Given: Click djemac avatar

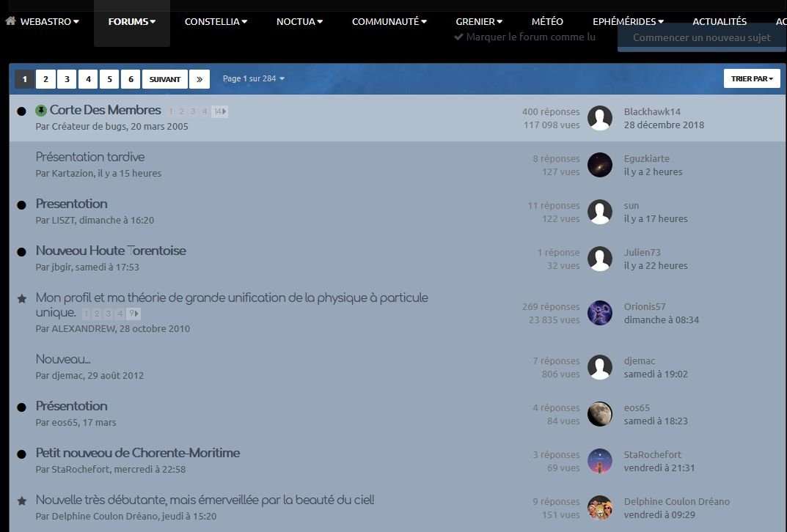Looking at the screenshot, I should (600, 367).
